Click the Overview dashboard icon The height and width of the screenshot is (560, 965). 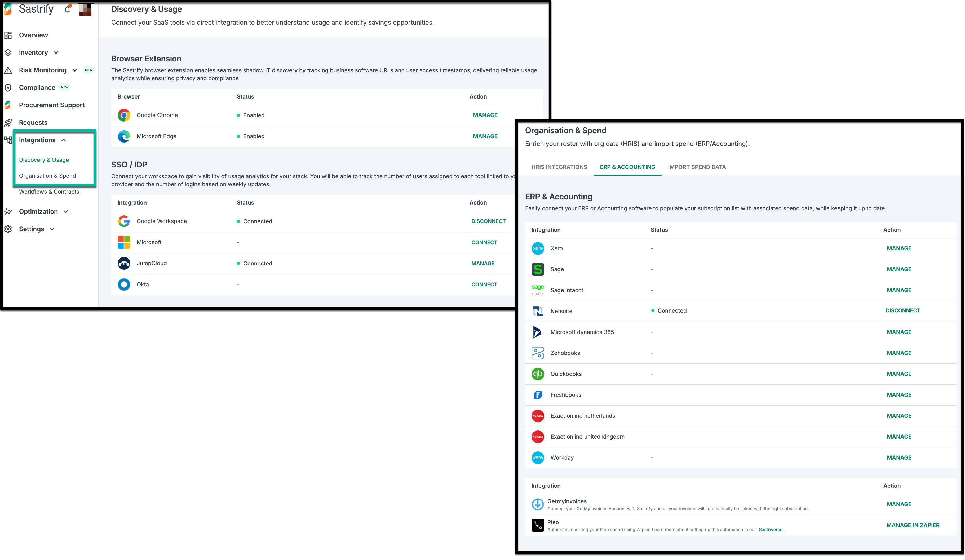point(8,35)
